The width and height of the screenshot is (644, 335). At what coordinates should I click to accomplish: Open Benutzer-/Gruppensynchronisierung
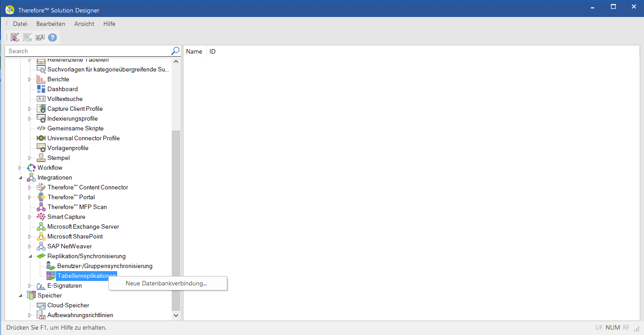click(x=105, y=265)
